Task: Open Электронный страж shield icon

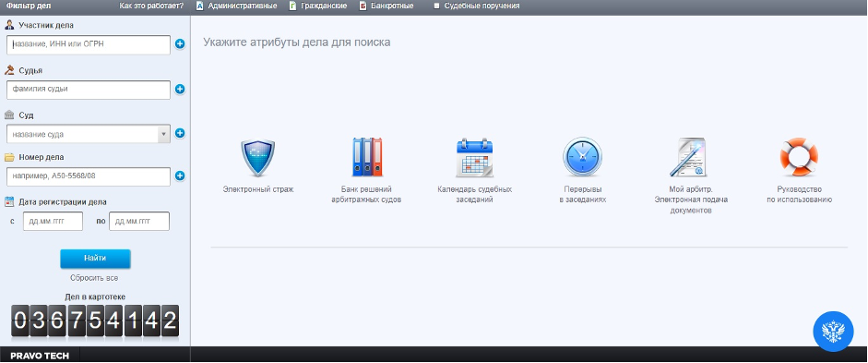Action: pyautogui.click(x=258, y=158)
